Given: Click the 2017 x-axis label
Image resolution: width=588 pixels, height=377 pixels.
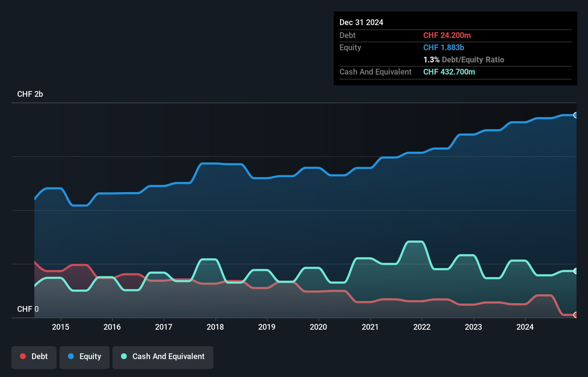Looking at the screenshot, I should click(164, 327).
